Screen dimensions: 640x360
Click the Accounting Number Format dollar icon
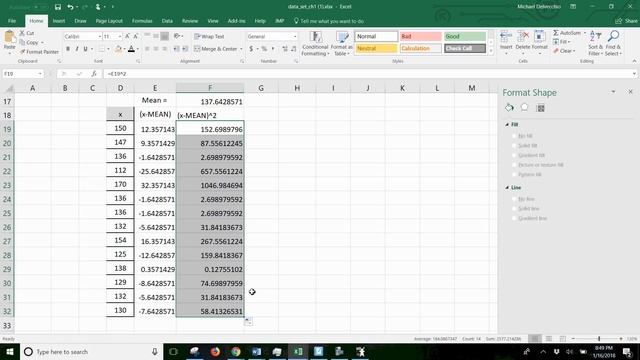(x=251, y=49)
